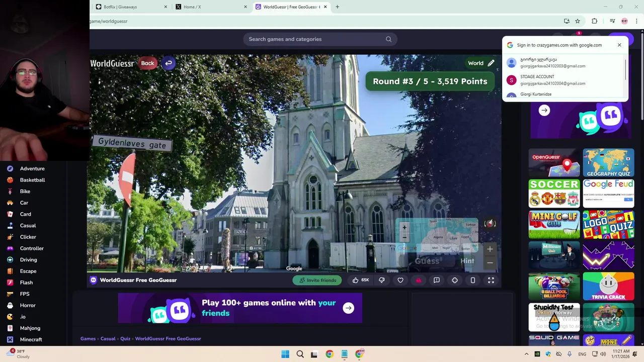
Task: Click the guess mini map
Action: [438, 236]
